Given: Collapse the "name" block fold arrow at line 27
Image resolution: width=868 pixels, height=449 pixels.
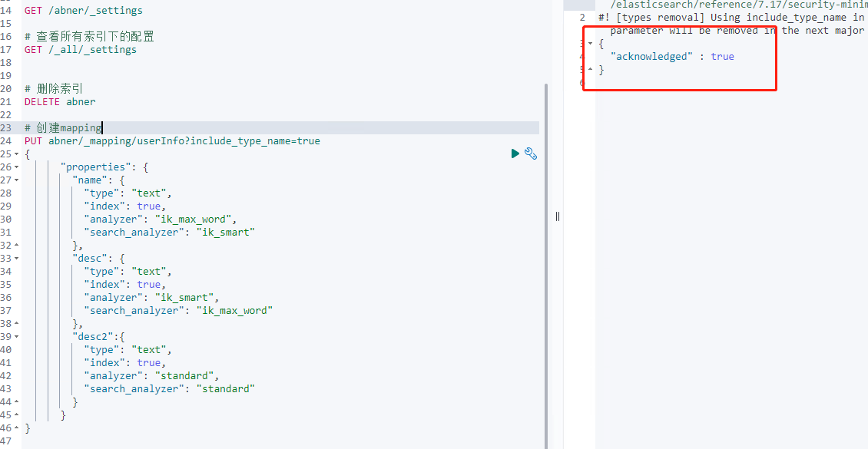Looking at the screenshot, I should coord(17,180).
